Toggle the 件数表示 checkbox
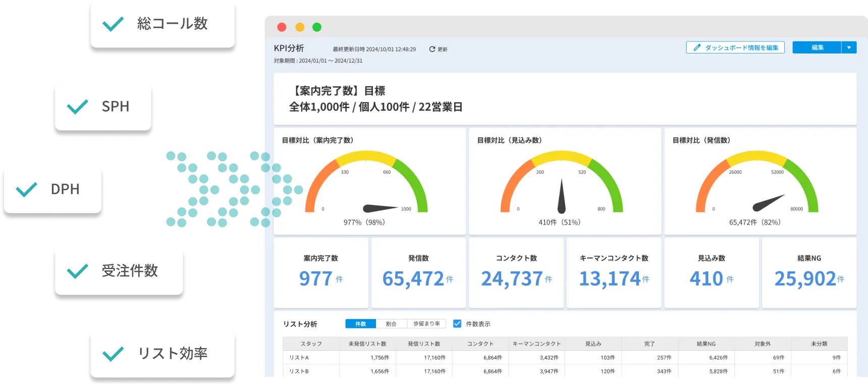The width and height of the screenshot is (868, 386). coord(457,324)
